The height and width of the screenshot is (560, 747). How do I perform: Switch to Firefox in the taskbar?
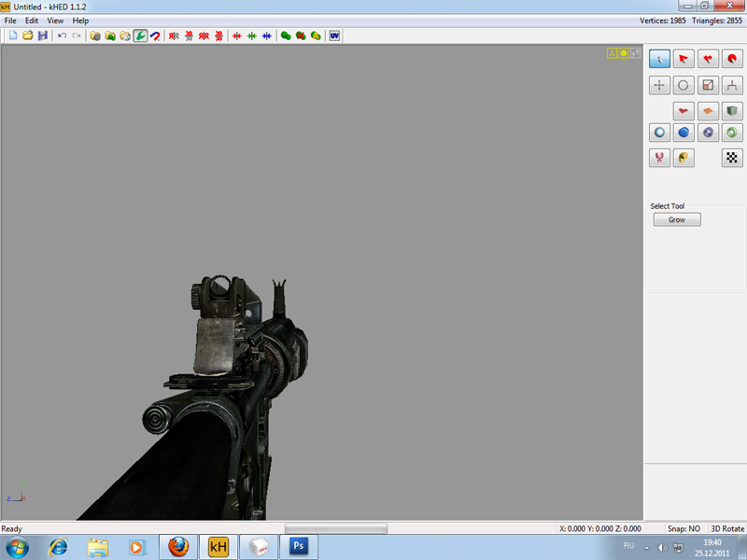pos(178,547)
